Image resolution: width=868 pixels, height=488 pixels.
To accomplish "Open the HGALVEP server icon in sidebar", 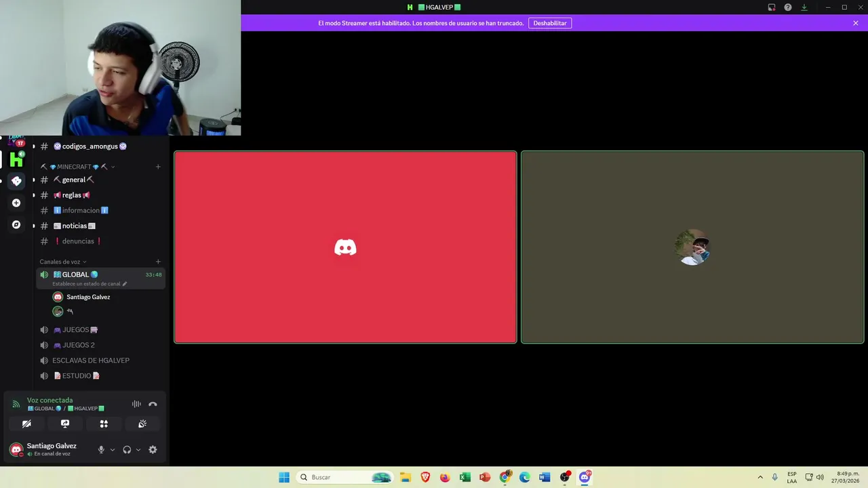I will (x=16, y=159).
